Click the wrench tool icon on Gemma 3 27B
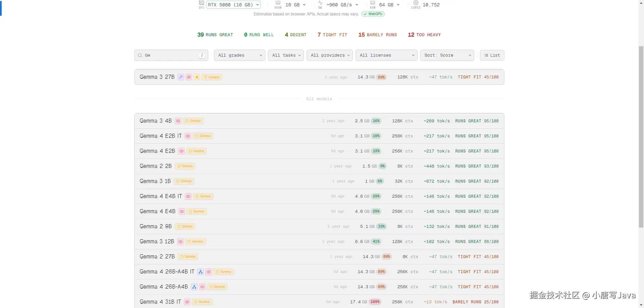Screen dimensions: 644x308 [x=181, y=77]
